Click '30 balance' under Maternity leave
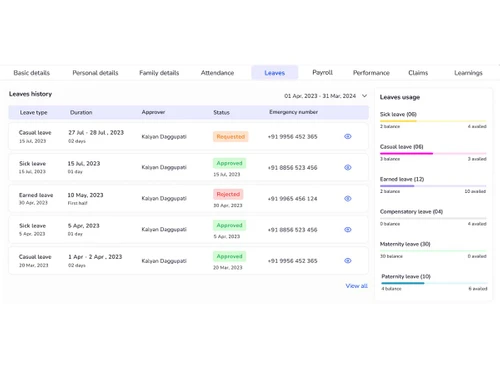This screenshot has width=500, height=375. pyautogui.click(x=391, y=256)
